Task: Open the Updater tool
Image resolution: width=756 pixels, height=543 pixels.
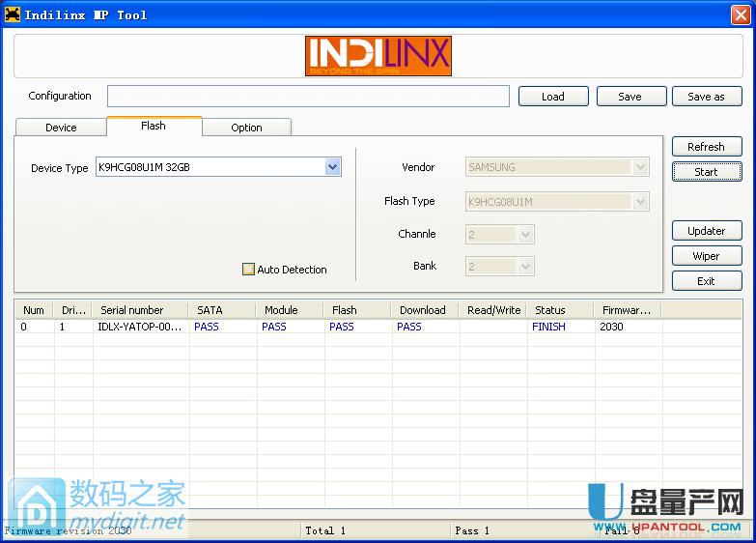Action: (x=706, y=231)
